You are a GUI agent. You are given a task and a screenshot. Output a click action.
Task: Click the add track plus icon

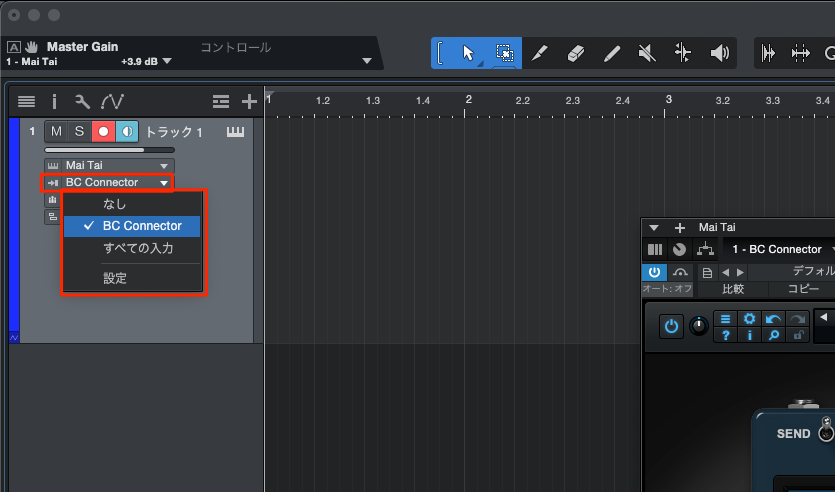[249, 101]
